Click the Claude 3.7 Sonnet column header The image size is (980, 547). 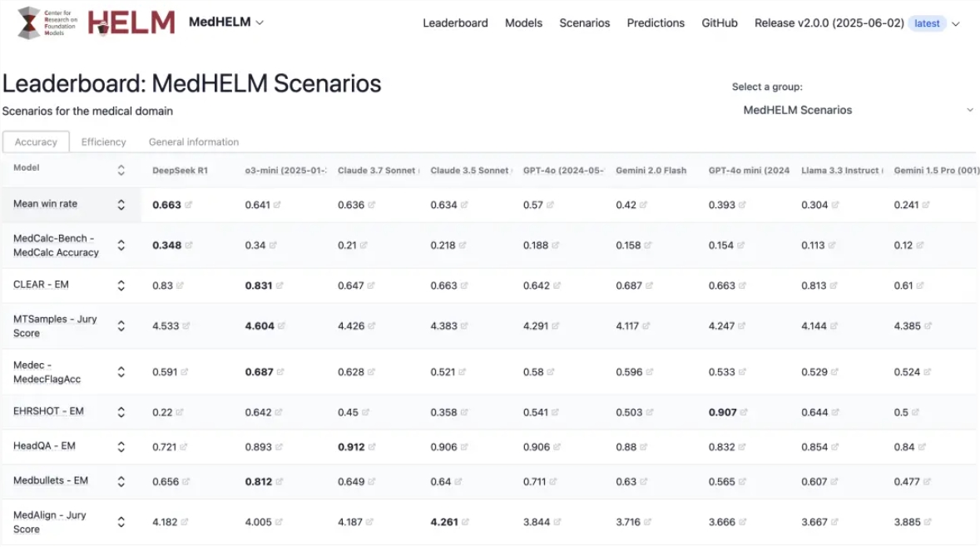click(x=378, y=171)
